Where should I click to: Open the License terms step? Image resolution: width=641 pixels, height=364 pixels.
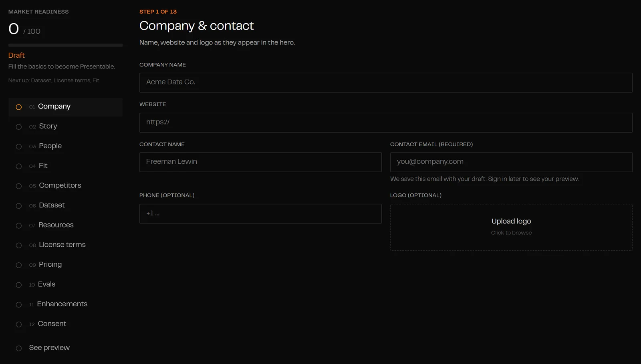(65, 245)
